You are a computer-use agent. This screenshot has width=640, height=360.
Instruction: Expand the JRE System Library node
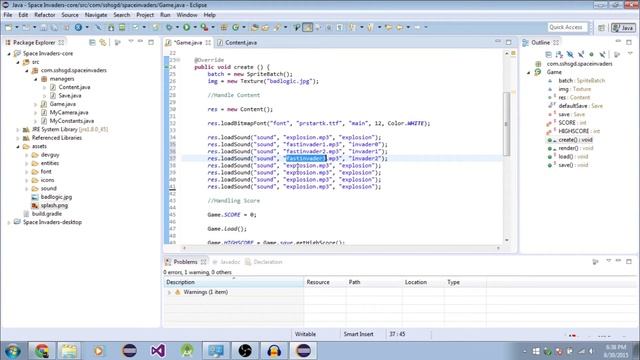click(18, 129)
